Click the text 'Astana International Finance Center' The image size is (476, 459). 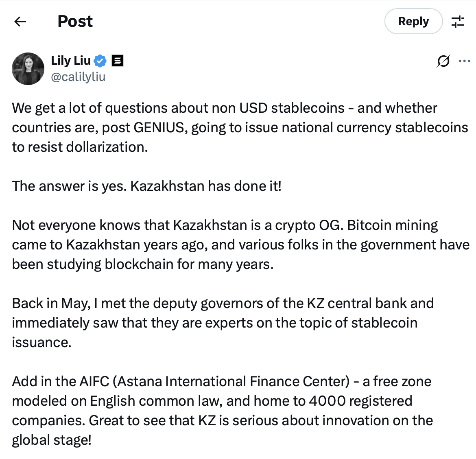click(231, 381)
